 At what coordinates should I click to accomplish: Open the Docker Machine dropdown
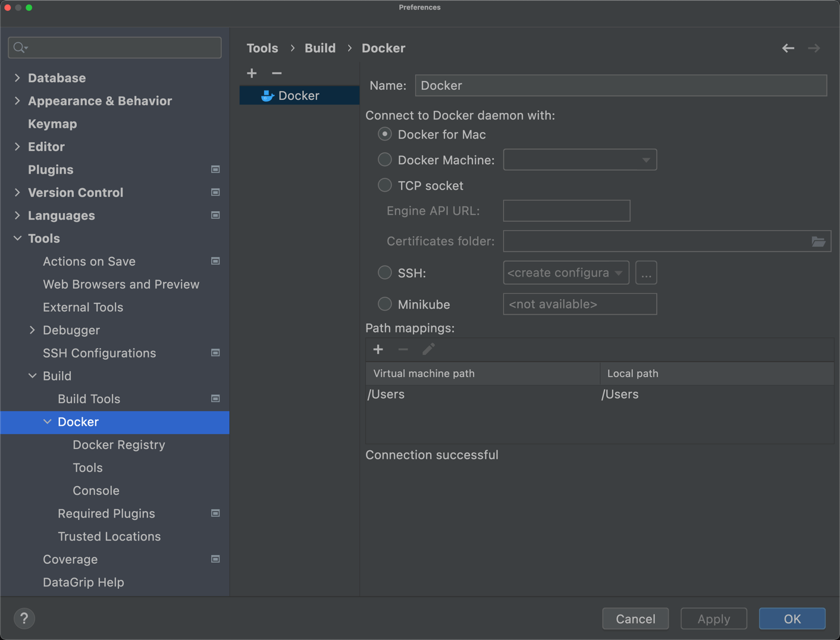[645, 159]
